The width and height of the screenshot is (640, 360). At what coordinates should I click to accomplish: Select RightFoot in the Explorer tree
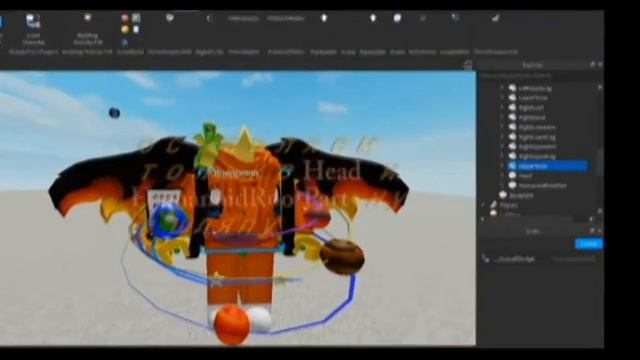pos(531,108)
